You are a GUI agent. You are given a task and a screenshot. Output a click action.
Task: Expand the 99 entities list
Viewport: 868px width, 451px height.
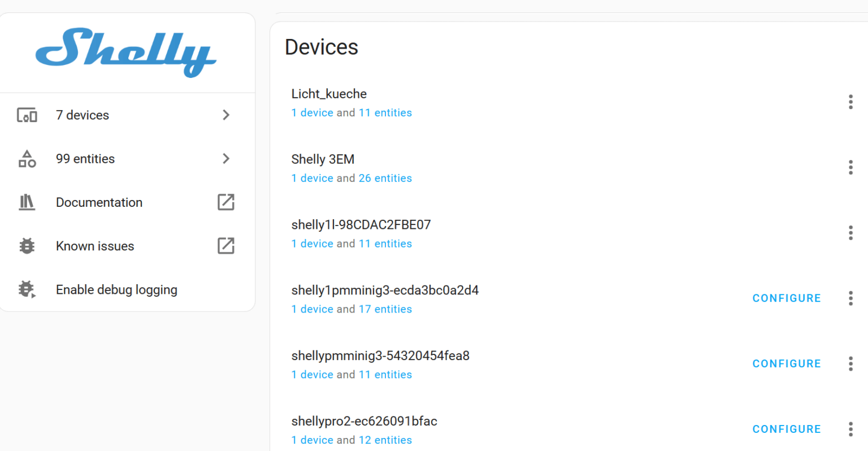[x=225, y=159]
